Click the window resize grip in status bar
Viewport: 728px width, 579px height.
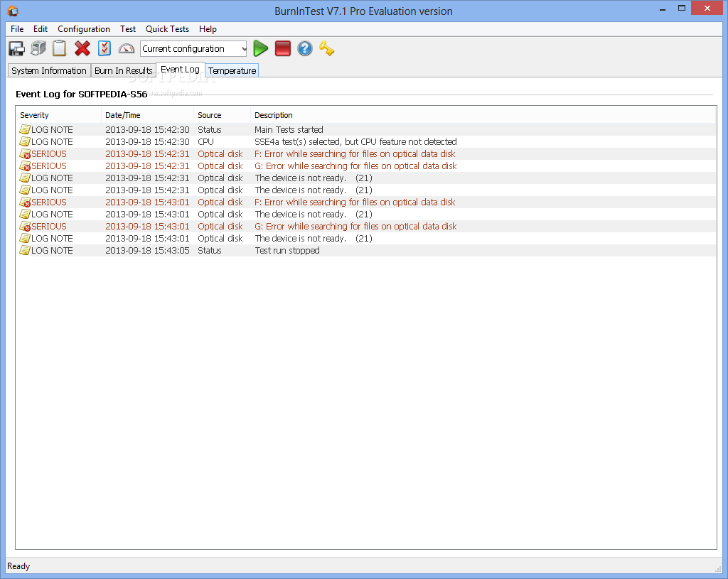click(x=718, y=569)
